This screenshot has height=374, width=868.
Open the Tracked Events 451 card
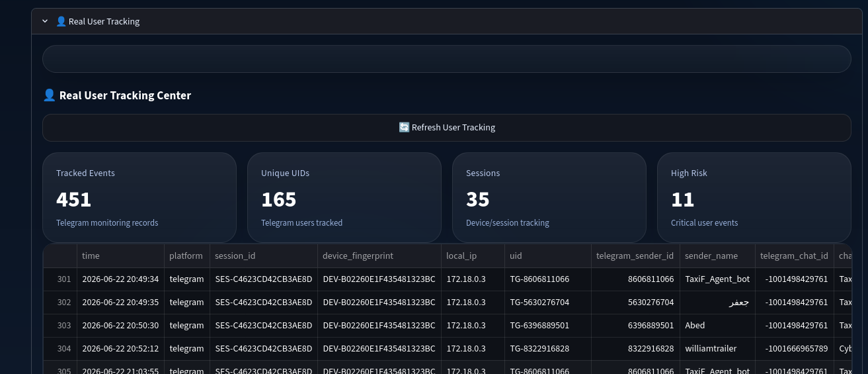tap(139, 197)
